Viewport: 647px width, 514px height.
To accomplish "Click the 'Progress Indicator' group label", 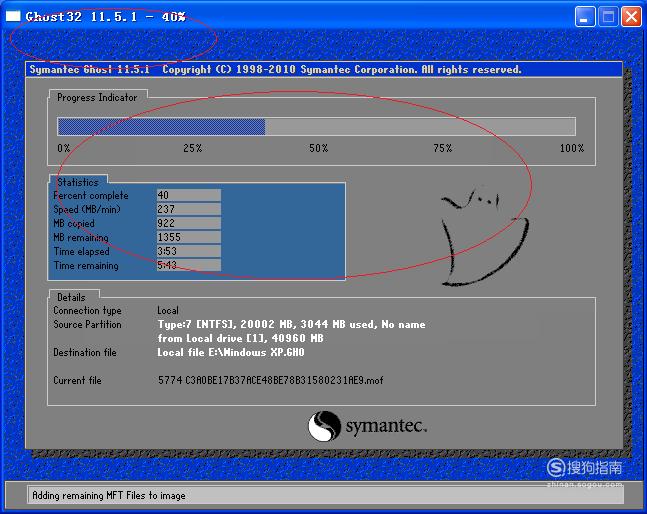I will [x=97, y=98].
